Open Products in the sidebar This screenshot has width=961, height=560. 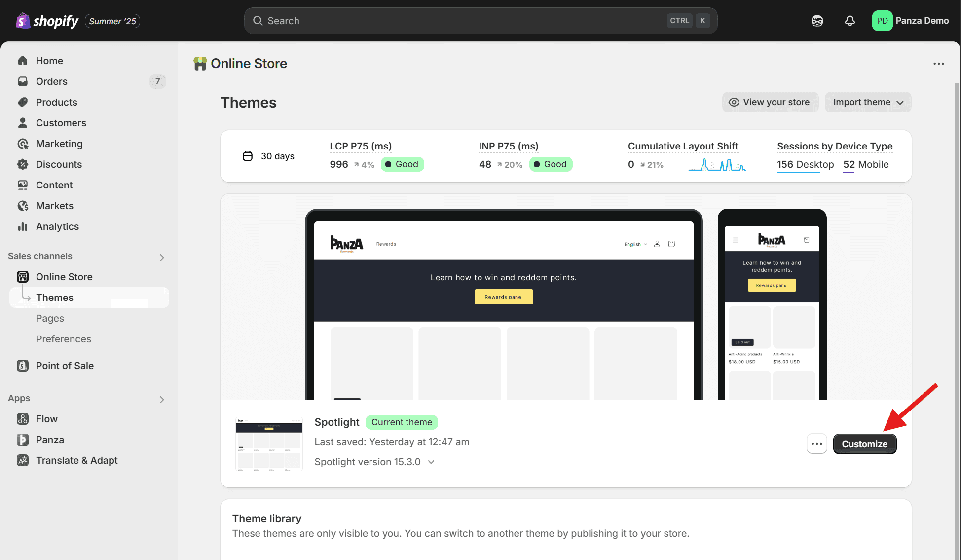pyautogui.click(x=89, y=102)
